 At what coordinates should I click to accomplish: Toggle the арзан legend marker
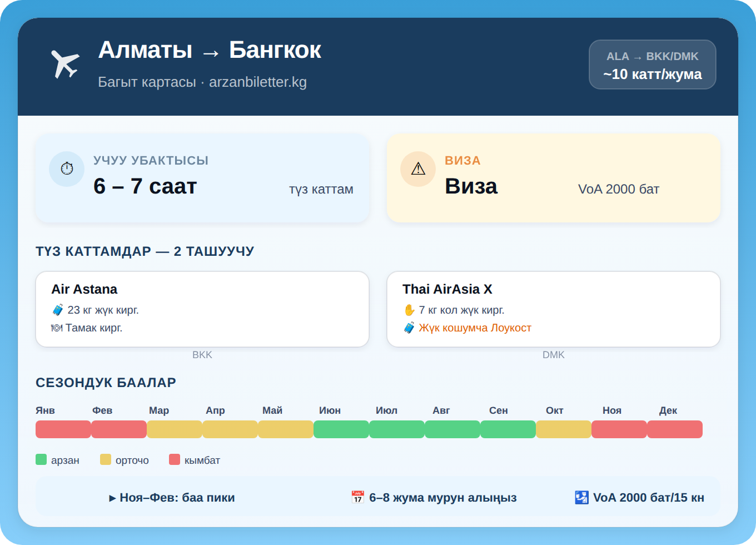(41, 459)
